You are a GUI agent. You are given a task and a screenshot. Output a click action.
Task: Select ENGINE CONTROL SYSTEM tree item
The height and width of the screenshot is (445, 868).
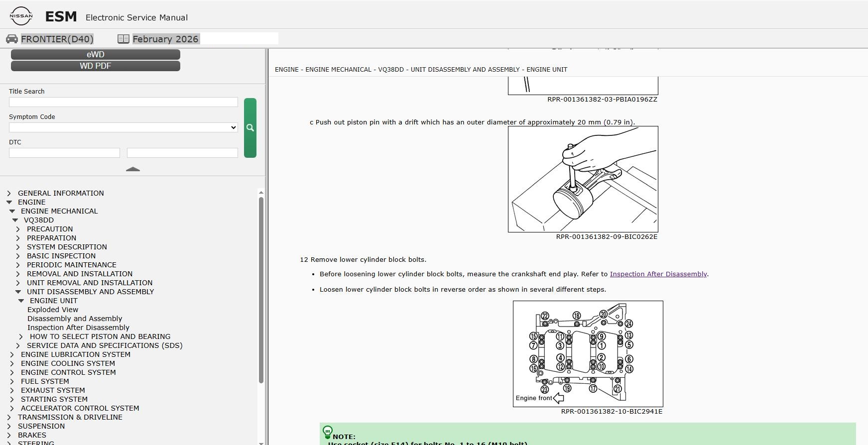point(68,372)
